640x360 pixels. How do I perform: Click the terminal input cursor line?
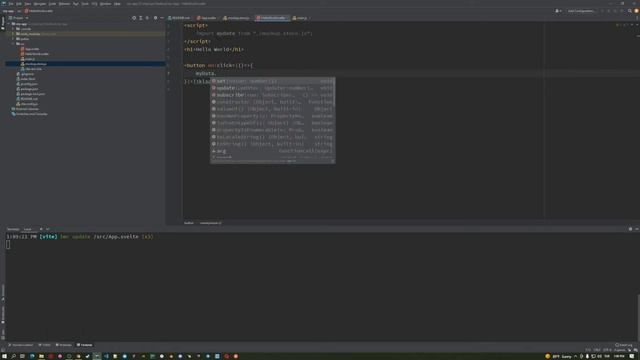[8, 244]
